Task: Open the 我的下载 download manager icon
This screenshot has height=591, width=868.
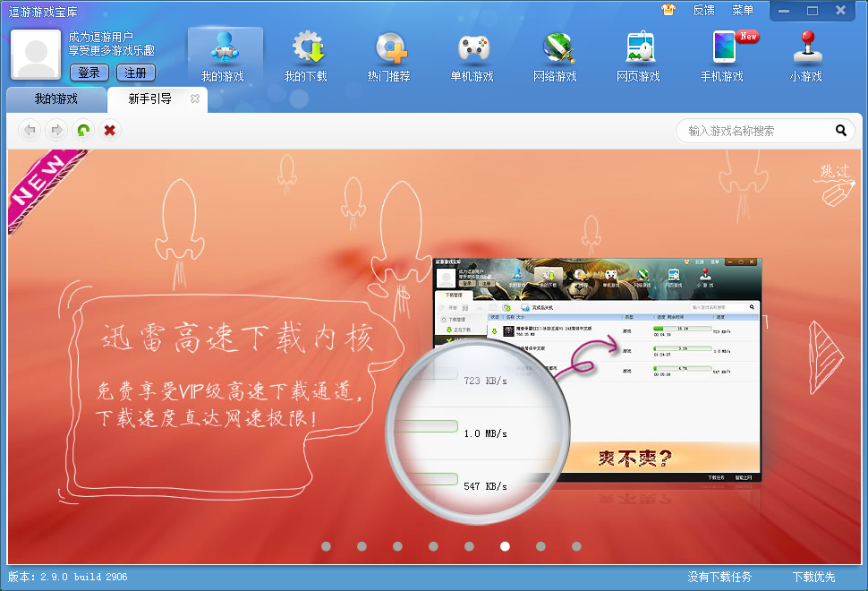Action: [x=305, y=56]
